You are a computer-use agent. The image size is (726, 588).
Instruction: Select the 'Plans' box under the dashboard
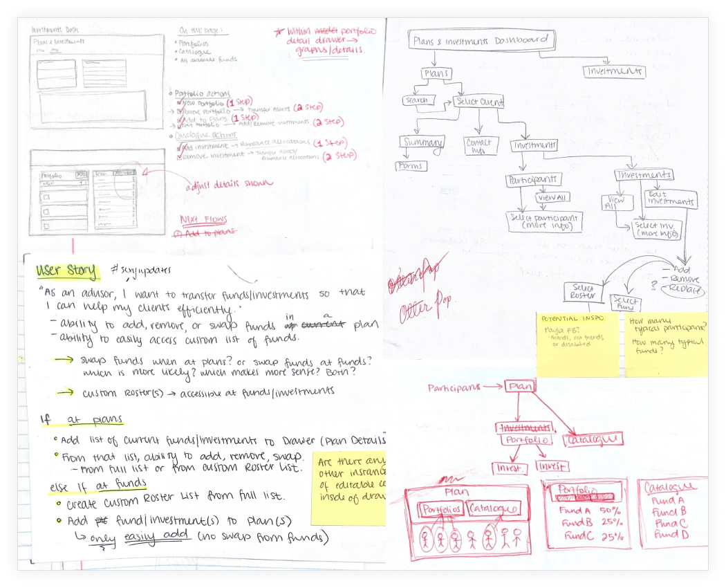click(436, 73)
